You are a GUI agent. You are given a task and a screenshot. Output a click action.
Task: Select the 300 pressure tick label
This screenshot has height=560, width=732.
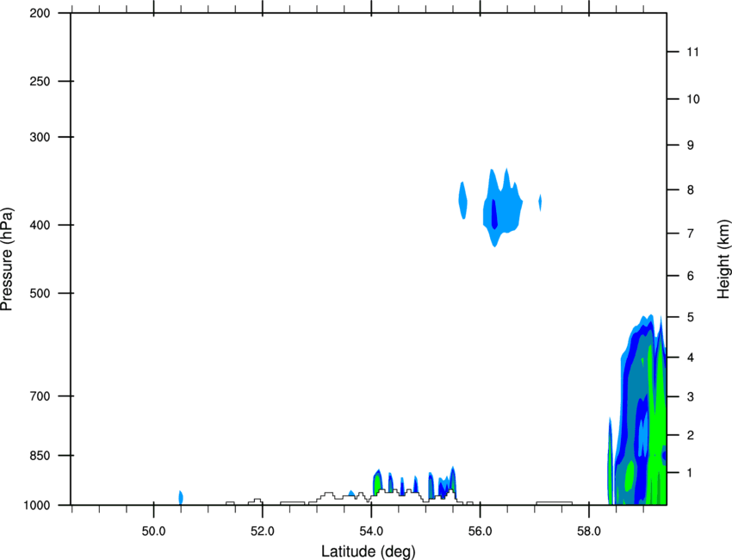tap(40, 137)
